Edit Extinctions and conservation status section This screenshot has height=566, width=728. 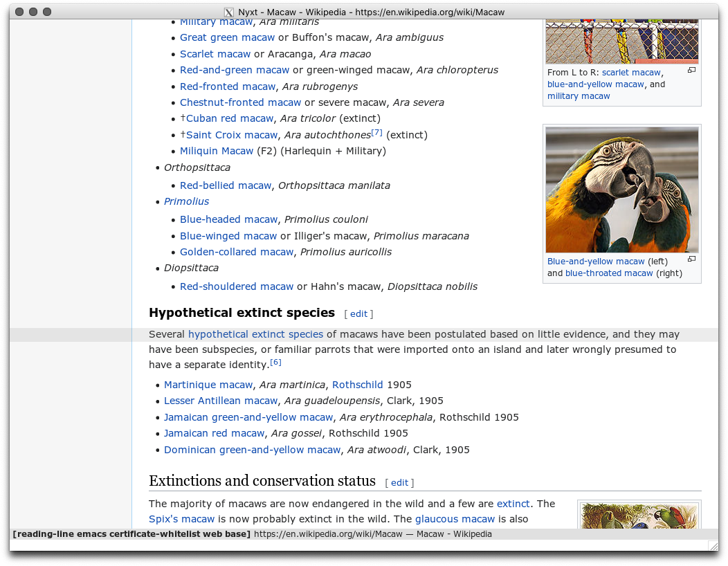tap(399, 483)
